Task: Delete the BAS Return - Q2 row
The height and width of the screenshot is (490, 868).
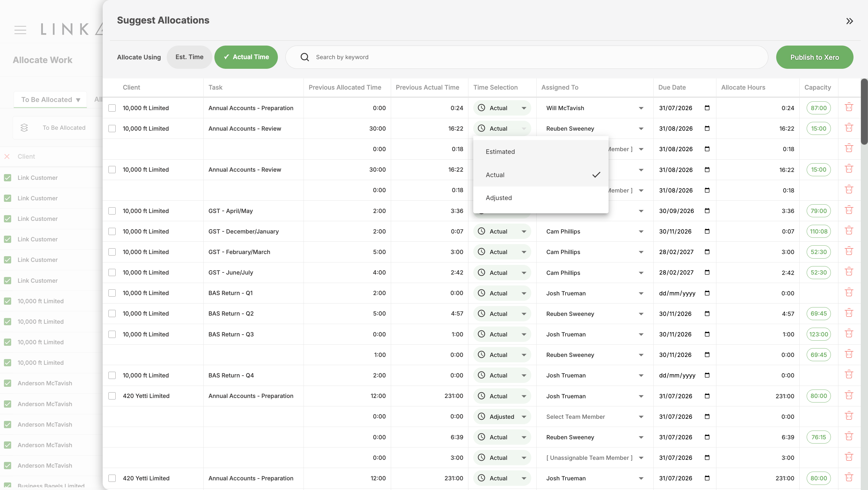Action: 849,313
